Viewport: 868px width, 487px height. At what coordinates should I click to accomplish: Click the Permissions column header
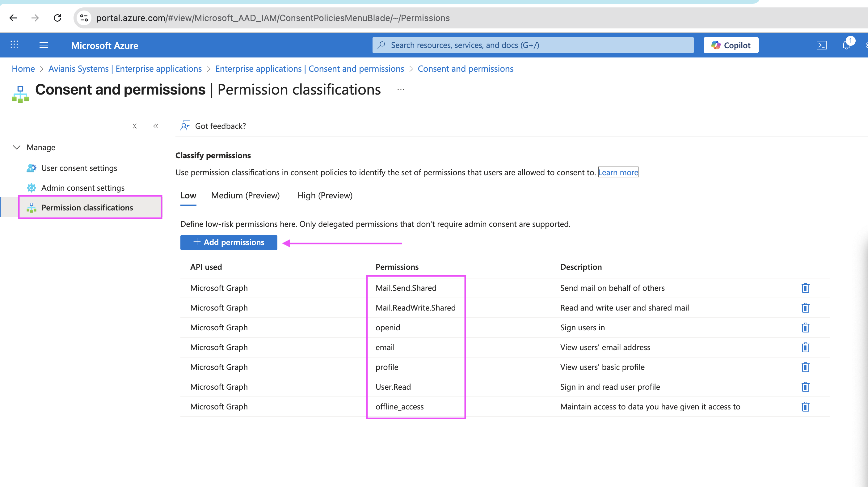[x=397, y=267]
